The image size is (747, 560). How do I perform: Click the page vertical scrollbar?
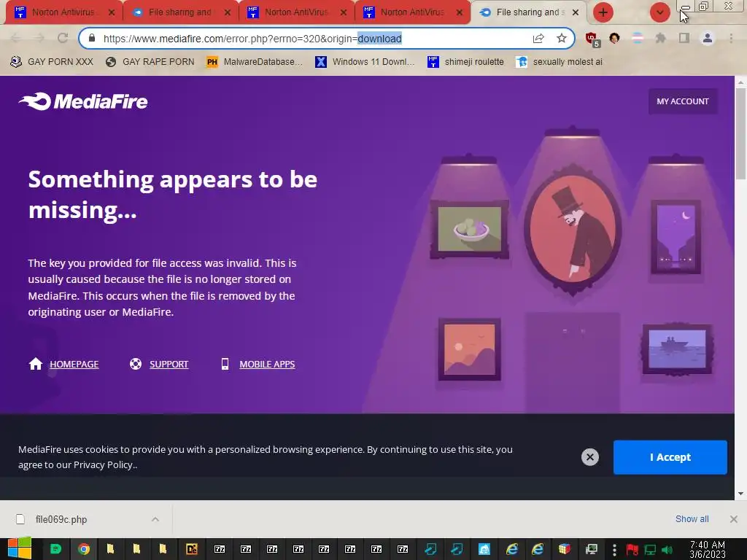(x=740, y=133)
